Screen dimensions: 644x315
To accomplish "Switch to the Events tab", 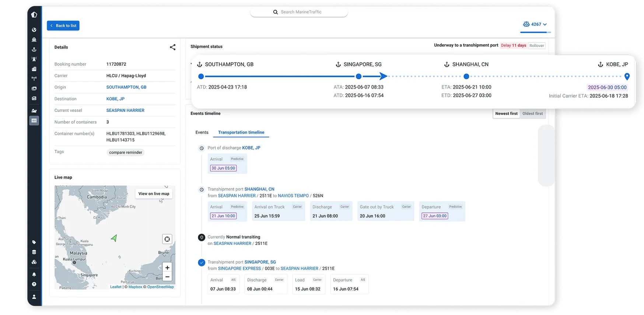I will [202, 132].
